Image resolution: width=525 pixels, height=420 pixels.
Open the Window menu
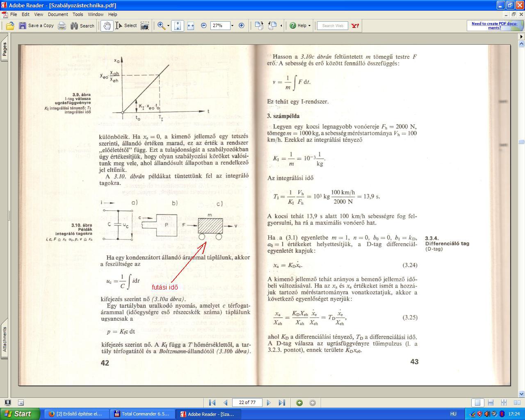click(96, 14)
